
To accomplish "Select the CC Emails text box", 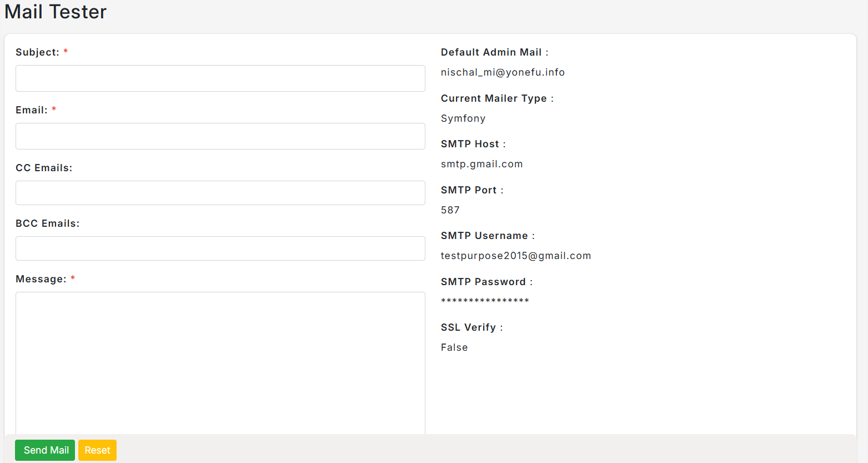I will click(220, 193).
